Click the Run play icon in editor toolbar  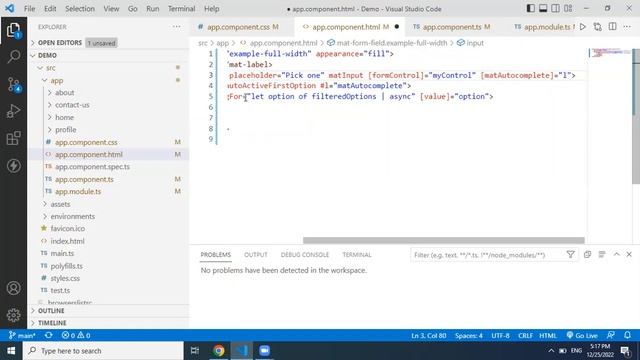[583, 27]
